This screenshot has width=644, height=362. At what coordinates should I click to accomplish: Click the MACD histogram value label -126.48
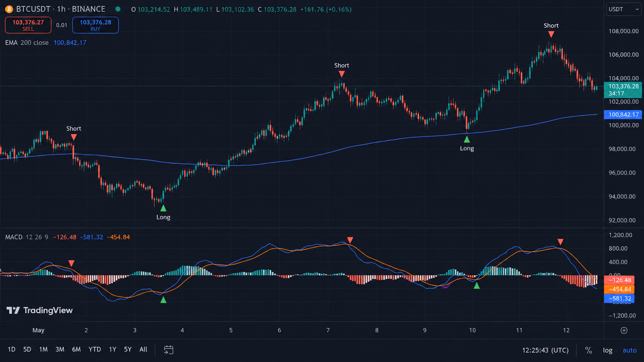[x=619, y=280]
